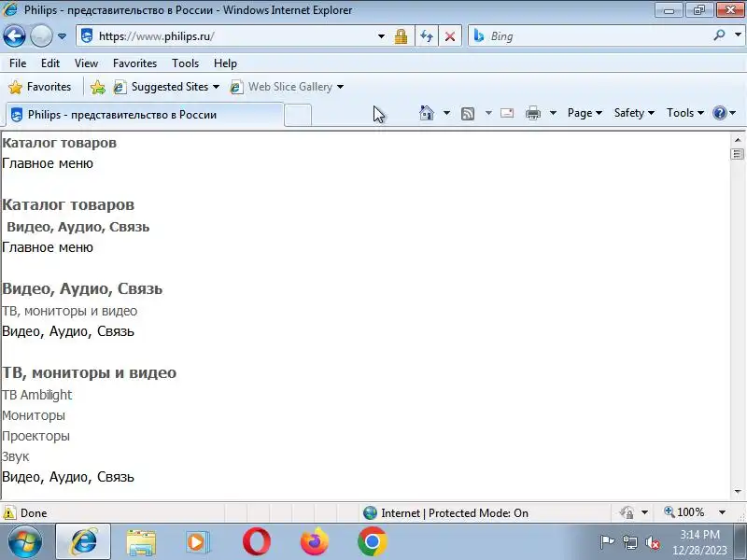Open a new tab with the blank tab button

point(298,115)
